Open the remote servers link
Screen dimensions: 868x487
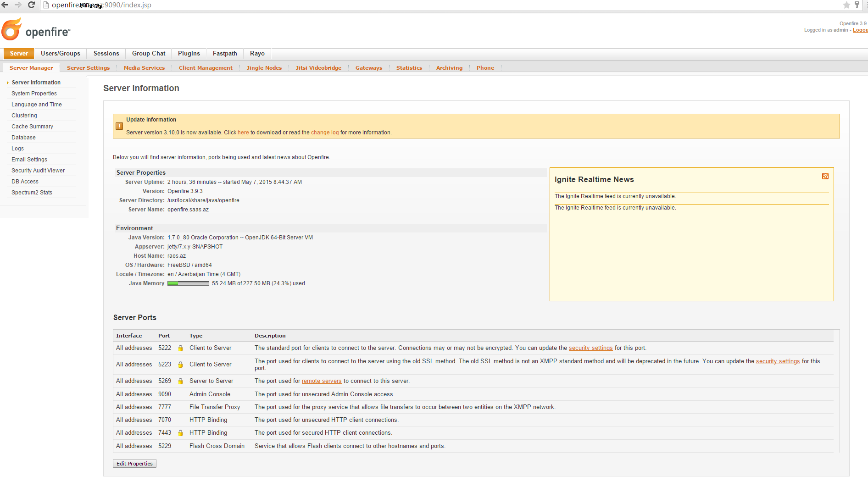[x=322, y=381]
